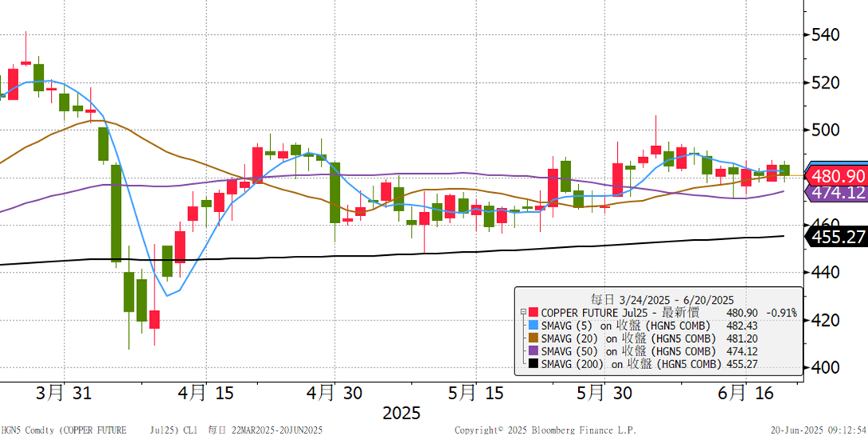
Task: Click the 'Copyright© 2025 Bloomberg Finance L.P.' footer text
Action: coord(545,430)
